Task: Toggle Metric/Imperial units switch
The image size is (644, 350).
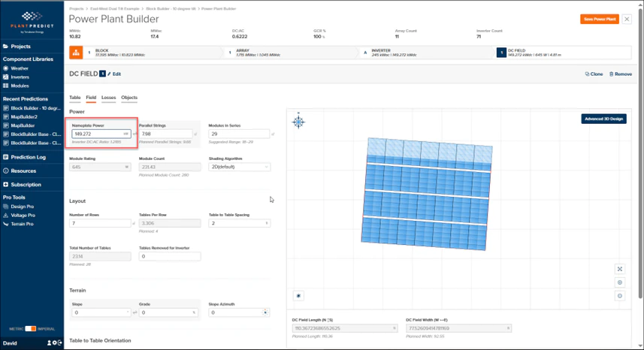Action: click(x=30, y=329)
